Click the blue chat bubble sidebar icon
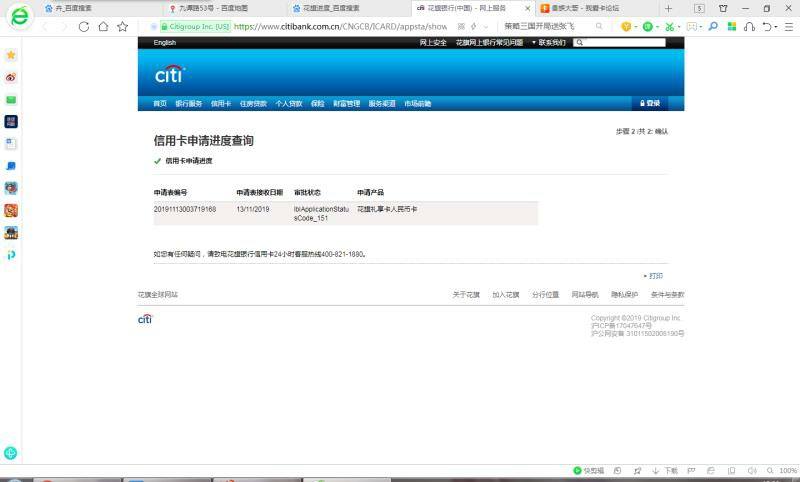This screenshot has height=482, width=800. tap(11, 166)
